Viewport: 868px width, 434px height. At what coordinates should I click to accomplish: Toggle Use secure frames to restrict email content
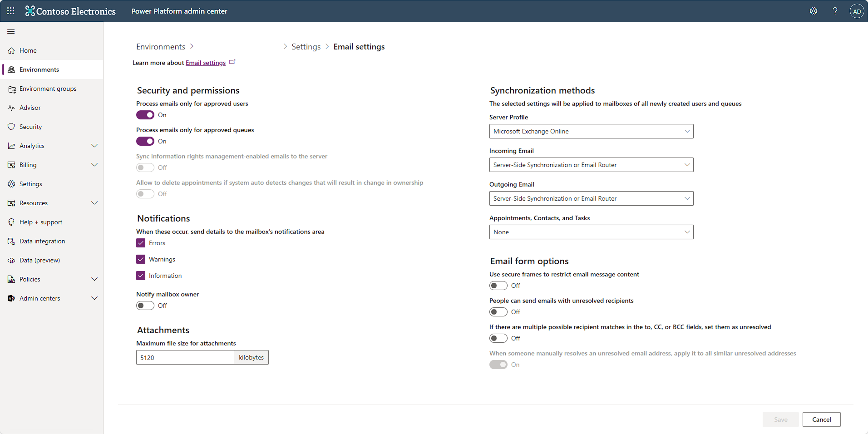[498, 285]
